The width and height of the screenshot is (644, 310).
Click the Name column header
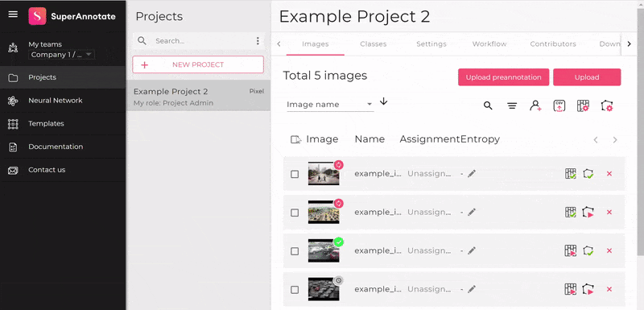[x=369, y=139]
